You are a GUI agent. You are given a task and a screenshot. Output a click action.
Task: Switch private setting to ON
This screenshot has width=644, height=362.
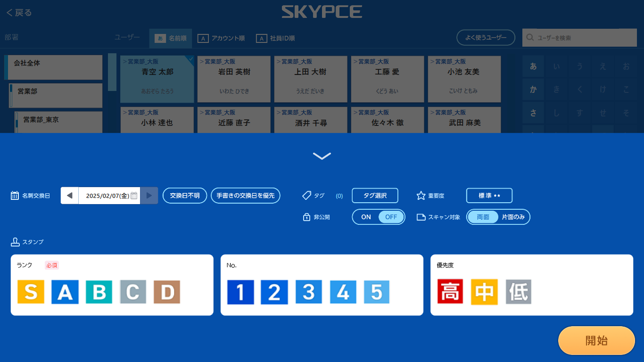pos(366,217)
